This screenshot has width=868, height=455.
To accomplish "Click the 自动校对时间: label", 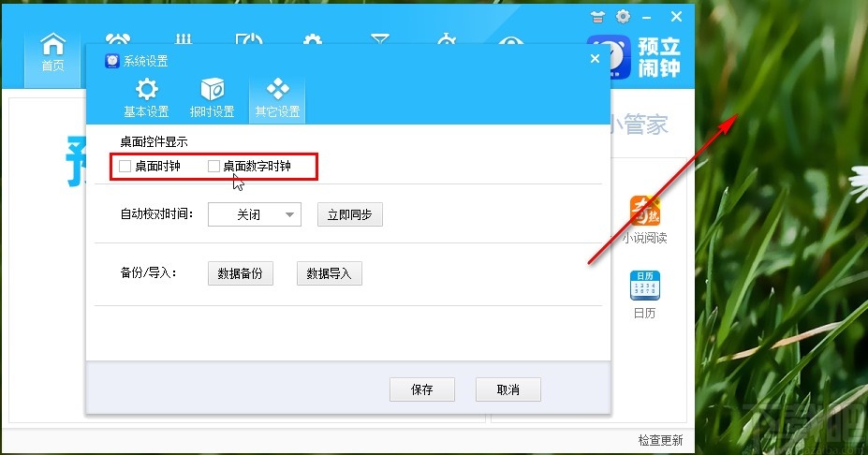I will coord(156,214).
